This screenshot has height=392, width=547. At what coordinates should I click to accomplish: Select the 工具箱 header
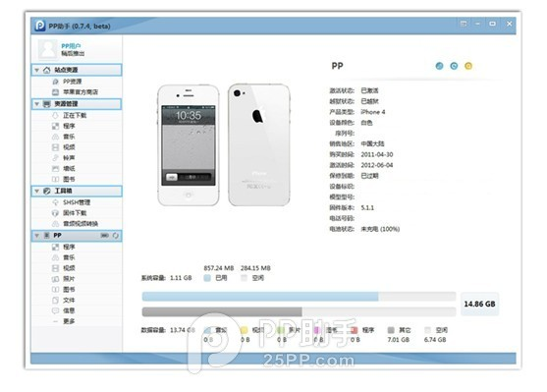(77, 191)
